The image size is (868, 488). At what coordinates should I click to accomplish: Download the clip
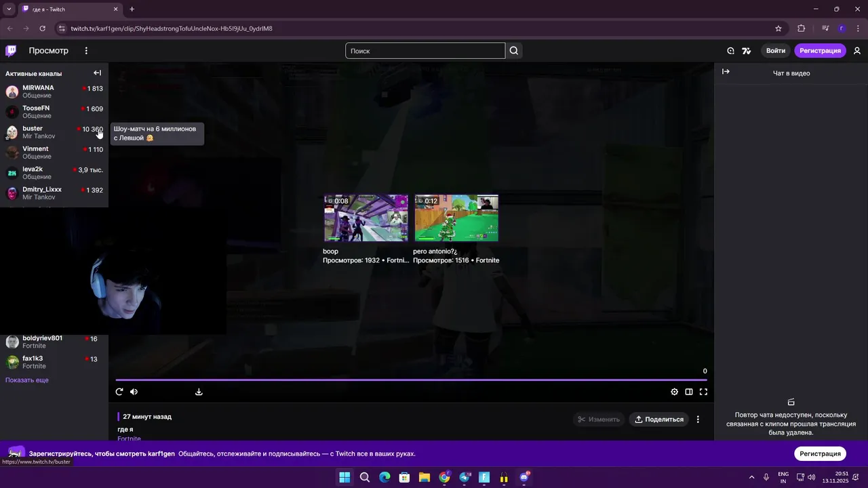[199, 392]
